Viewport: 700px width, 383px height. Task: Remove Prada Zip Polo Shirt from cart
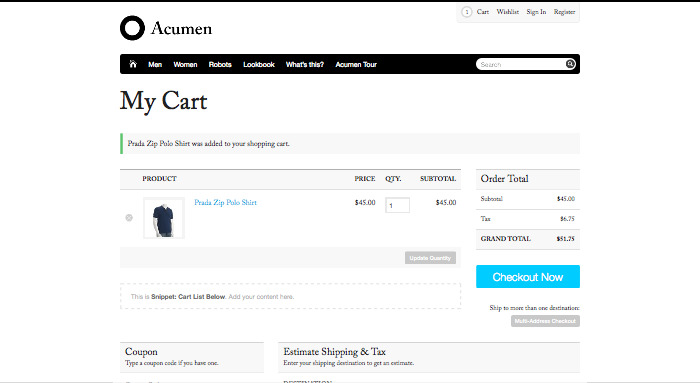pyautogui.click(x=129, y=218)
